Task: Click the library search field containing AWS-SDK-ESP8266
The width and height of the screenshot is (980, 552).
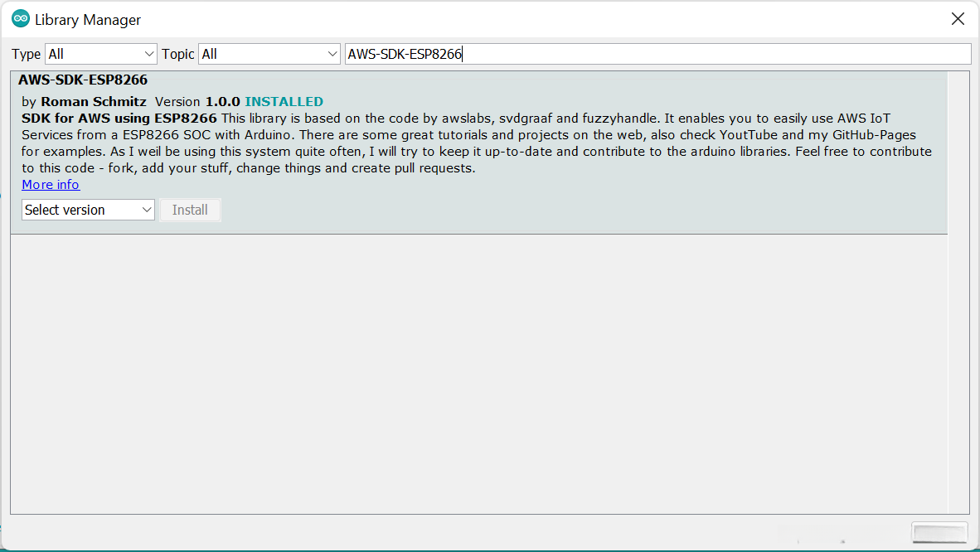Action: coord(658,54)
